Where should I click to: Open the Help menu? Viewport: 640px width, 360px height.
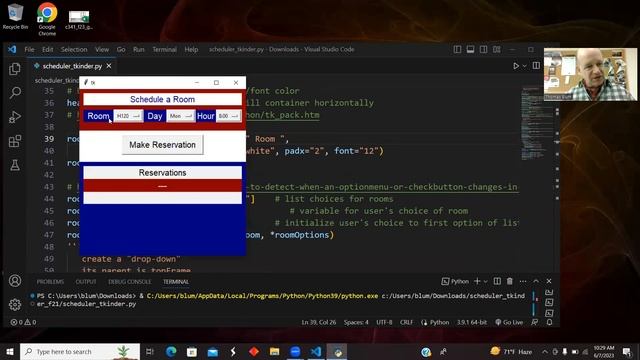[191, 49]
